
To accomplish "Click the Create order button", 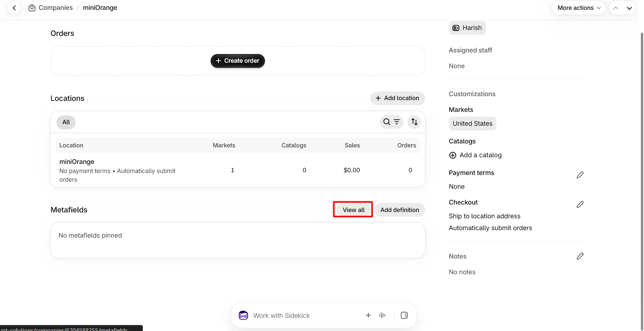I will [238, 61].
